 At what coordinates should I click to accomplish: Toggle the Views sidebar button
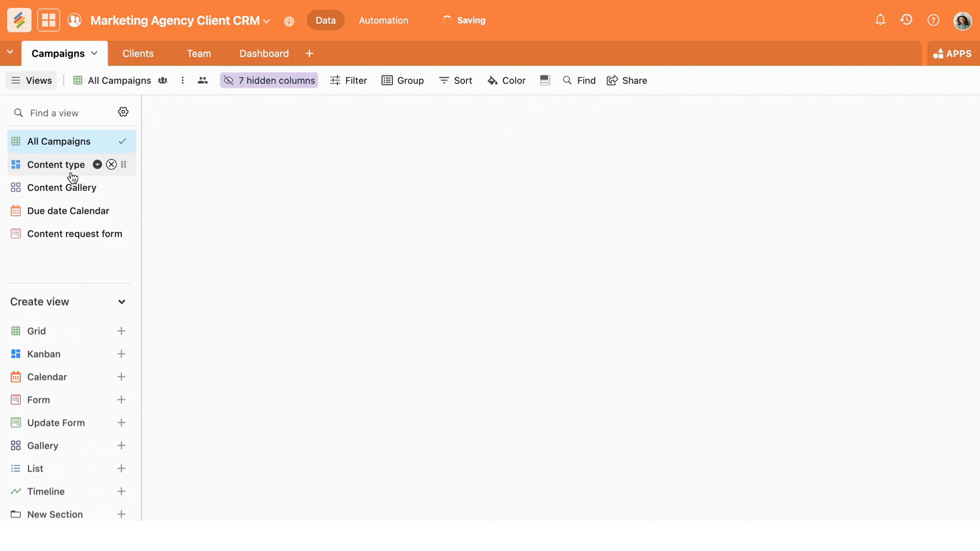click(x=32, y=80)
